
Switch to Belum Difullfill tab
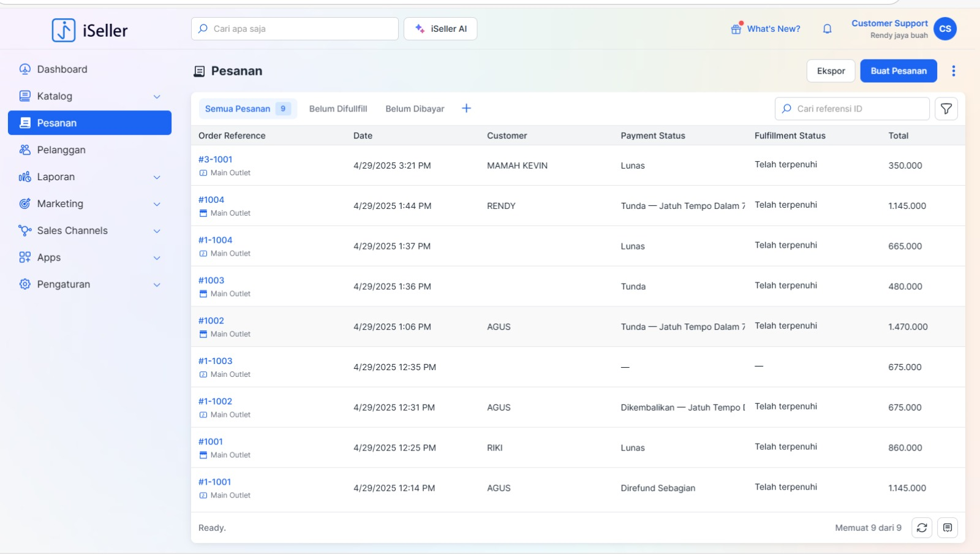pos(338,108)
